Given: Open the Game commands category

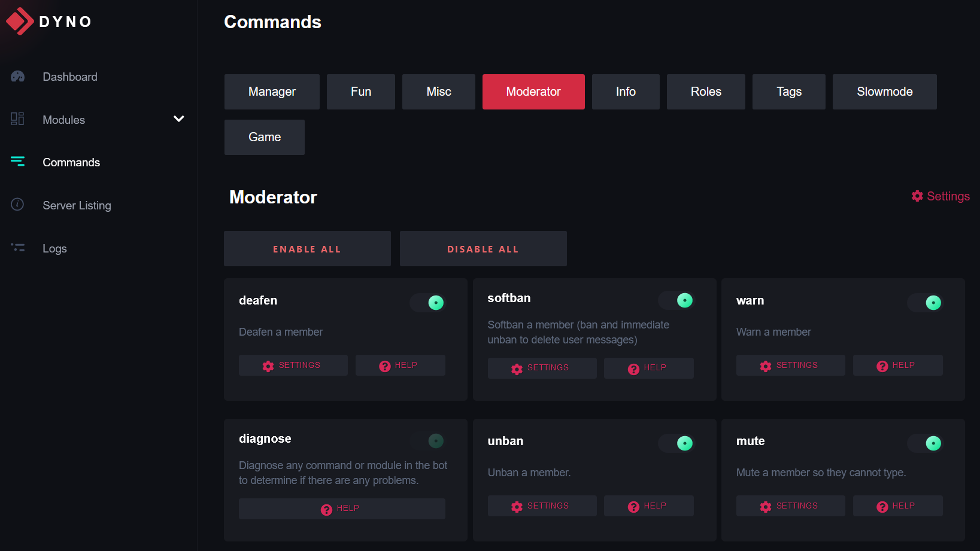Looking at the screenshot, I should pos(264,137).
